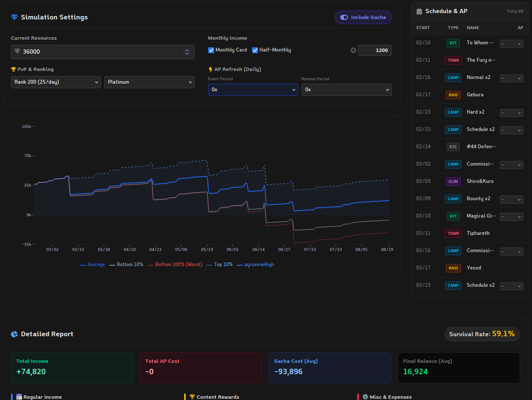Click the EVT badge for Magical Girl
Viewport: 532px width, 400px height.
(x=453, y=216)
